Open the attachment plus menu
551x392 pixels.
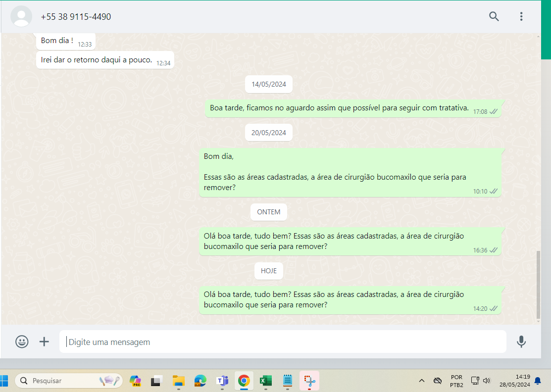45,342
